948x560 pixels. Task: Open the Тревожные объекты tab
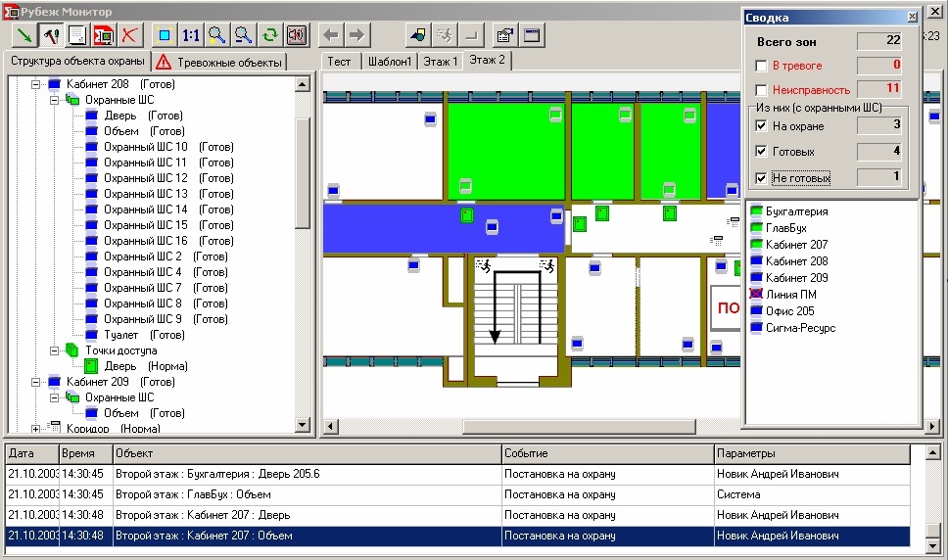point(220,62)
